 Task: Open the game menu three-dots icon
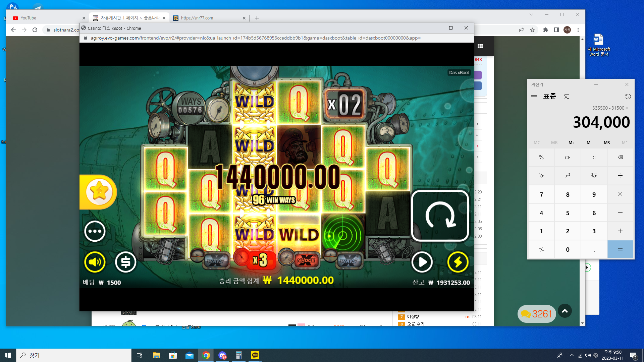[95, 231]
